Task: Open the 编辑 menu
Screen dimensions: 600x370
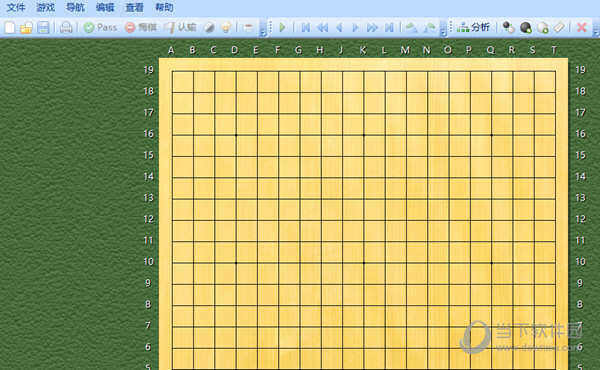Action: [105, 7]
